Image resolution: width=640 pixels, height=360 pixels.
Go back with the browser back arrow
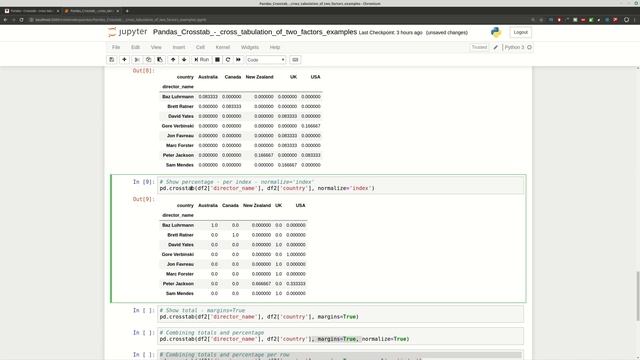tap(5, 20)
